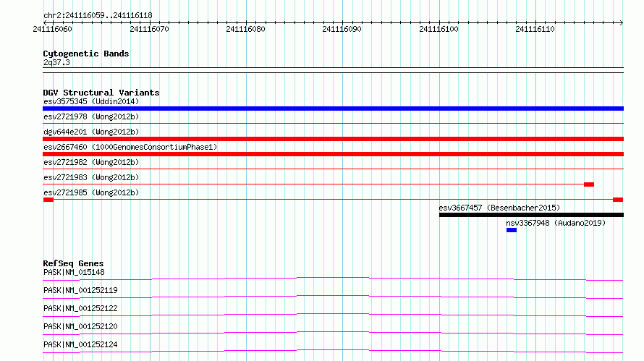644x361 pixels.
Task: Click the blue bar for esv3575345
Action: [333, 109]
